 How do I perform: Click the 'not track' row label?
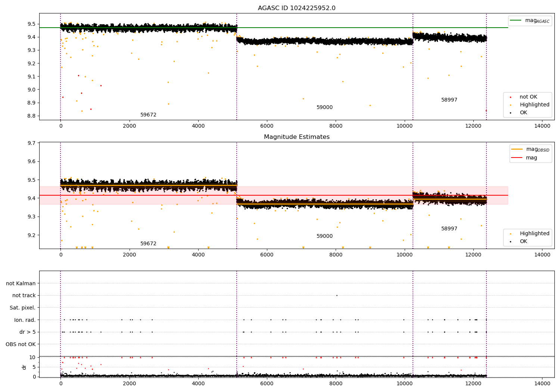tap(24, 296)
